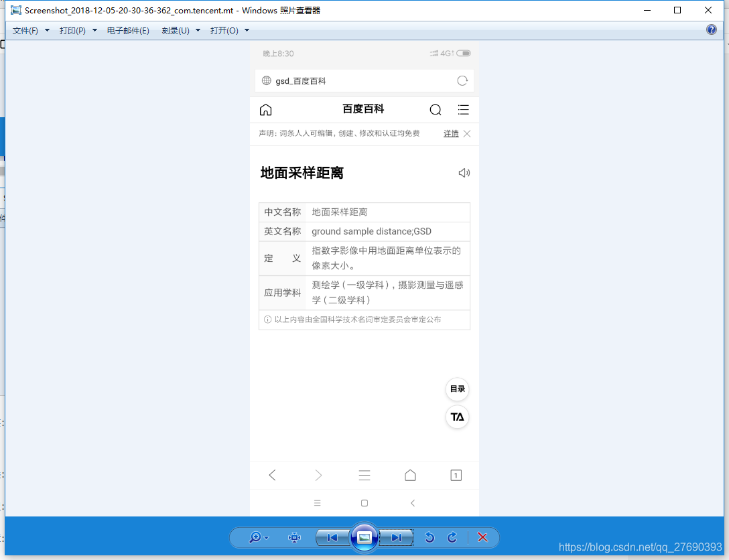The image size is (729, 560).
Task: Open the 刻录(U) menu
Action: [x=176, y=31]
